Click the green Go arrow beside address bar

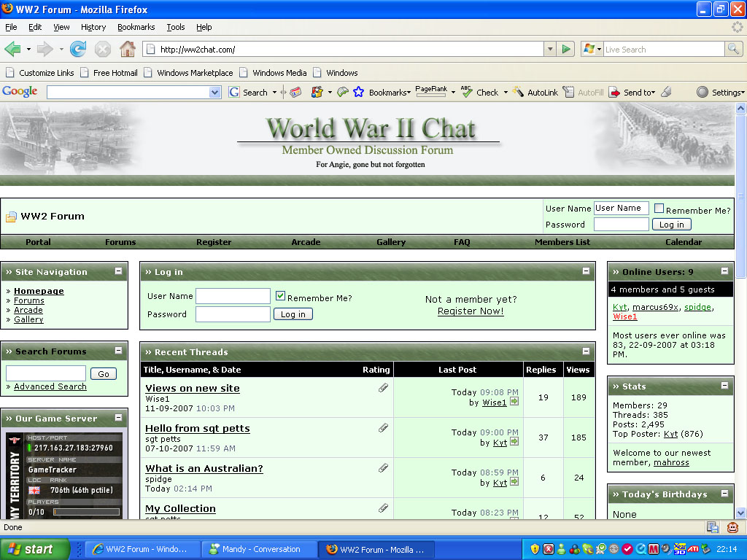click(x=566, y=49)
